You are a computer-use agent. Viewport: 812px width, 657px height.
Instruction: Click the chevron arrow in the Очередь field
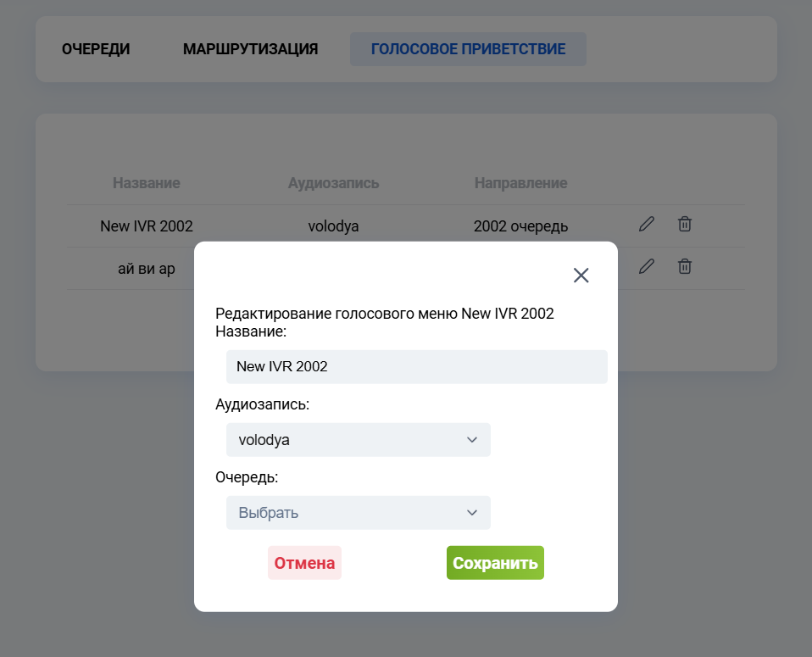click(473, 513)
